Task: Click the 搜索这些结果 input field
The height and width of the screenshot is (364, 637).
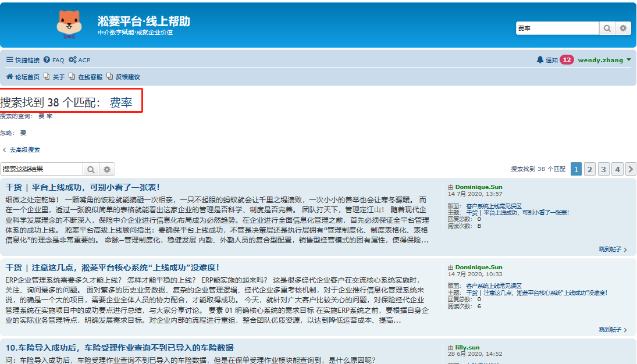Action: click(x=41, y=169)
